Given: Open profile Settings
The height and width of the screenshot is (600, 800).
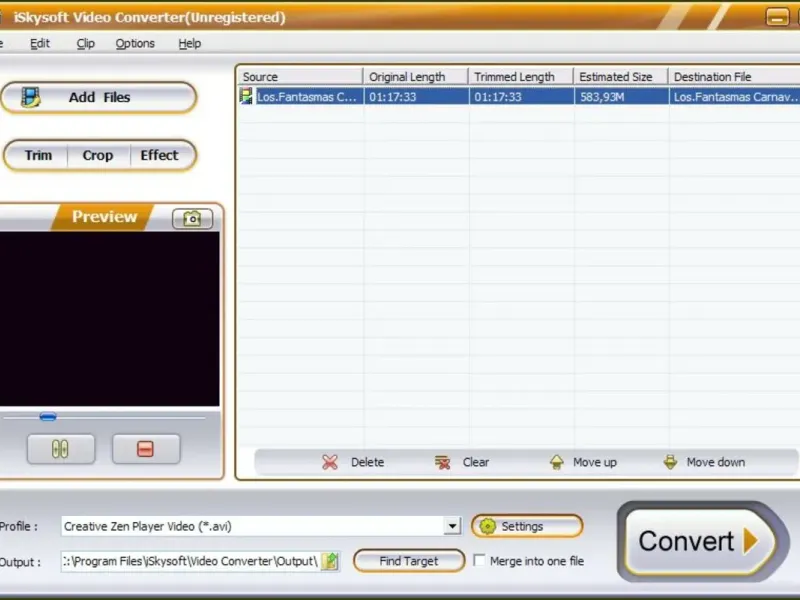Looking at the screenshot, I should [x=527, y=526].
